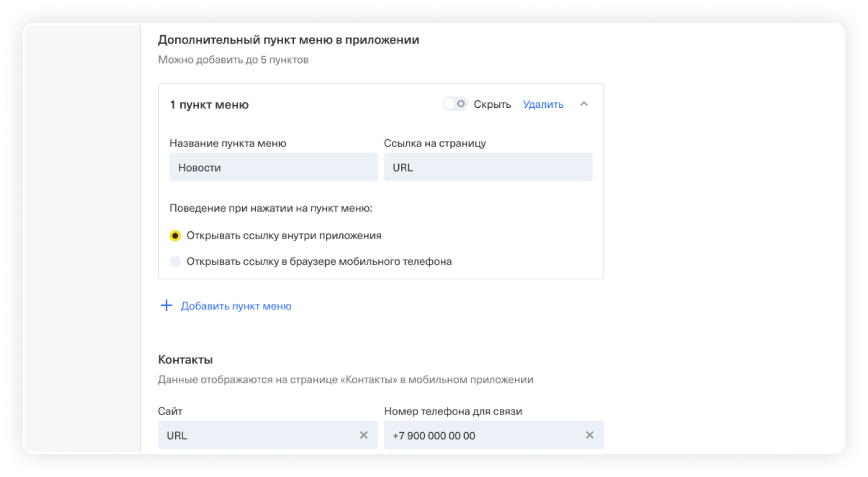Clear the 'Сайт' field with X icon
The width and height of the screenshot is (868, 477).
(364, 436)
